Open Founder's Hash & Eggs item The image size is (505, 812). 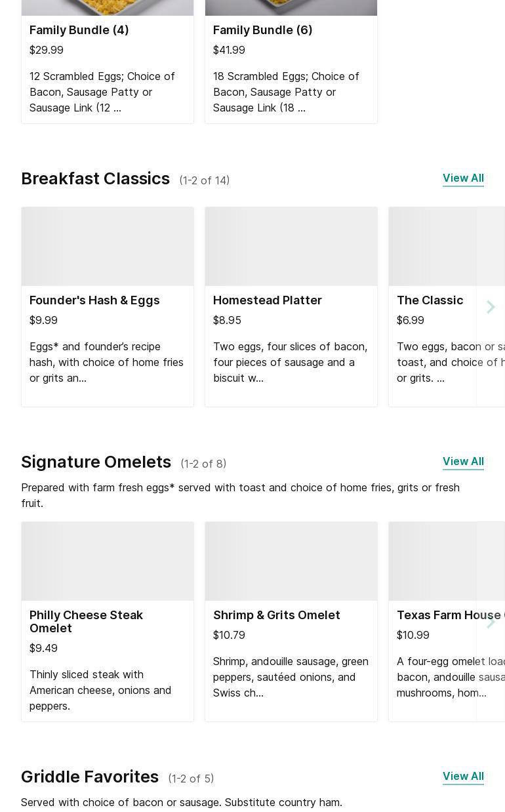[x=94, y=300]
